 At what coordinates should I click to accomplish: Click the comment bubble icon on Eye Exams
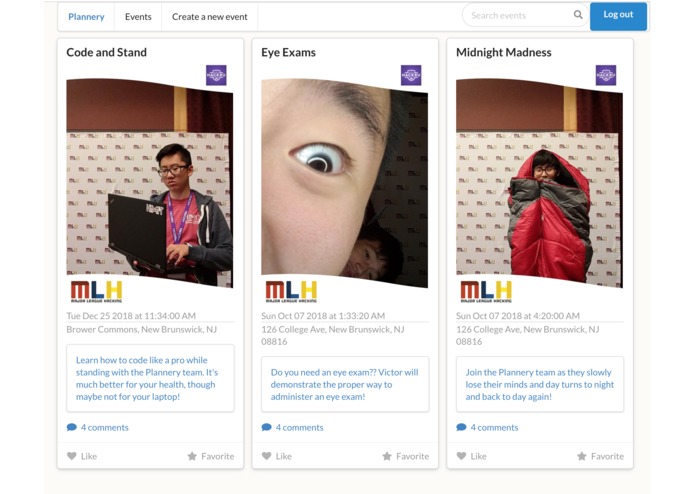click(x=266, y=427)
